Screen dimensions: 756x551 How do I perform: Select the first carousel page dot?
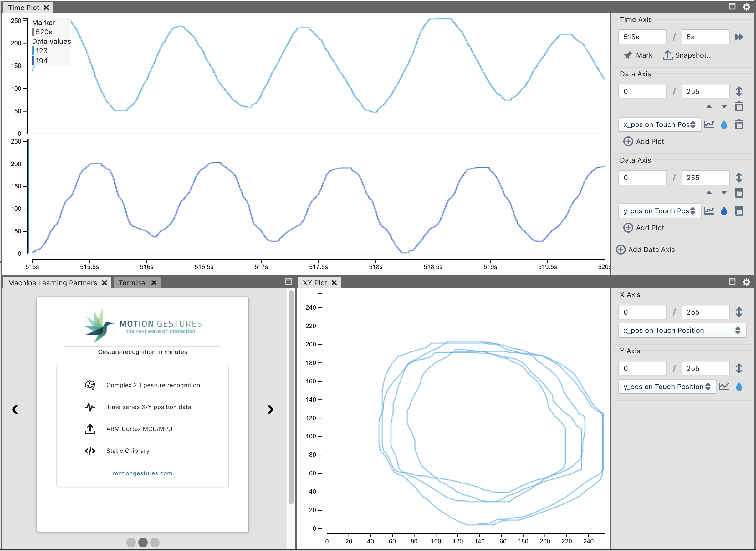(x=131, y=542)
